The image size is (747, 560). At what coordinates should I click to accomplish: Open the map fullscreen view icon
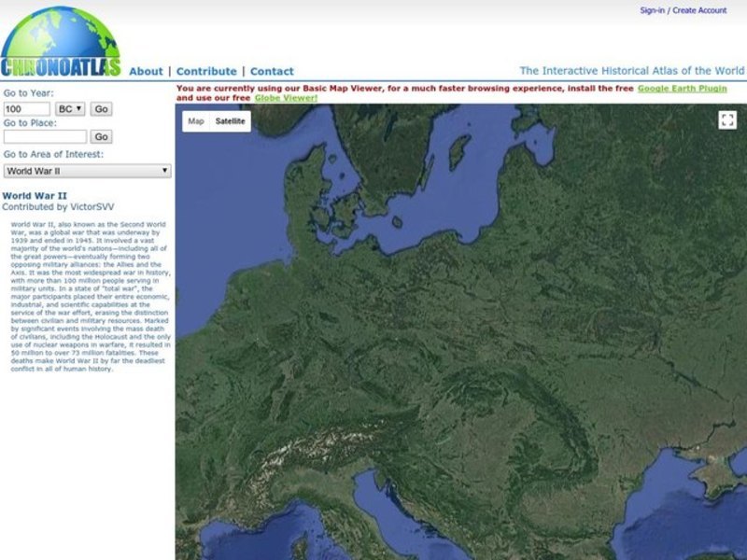[x=727, y=119]
